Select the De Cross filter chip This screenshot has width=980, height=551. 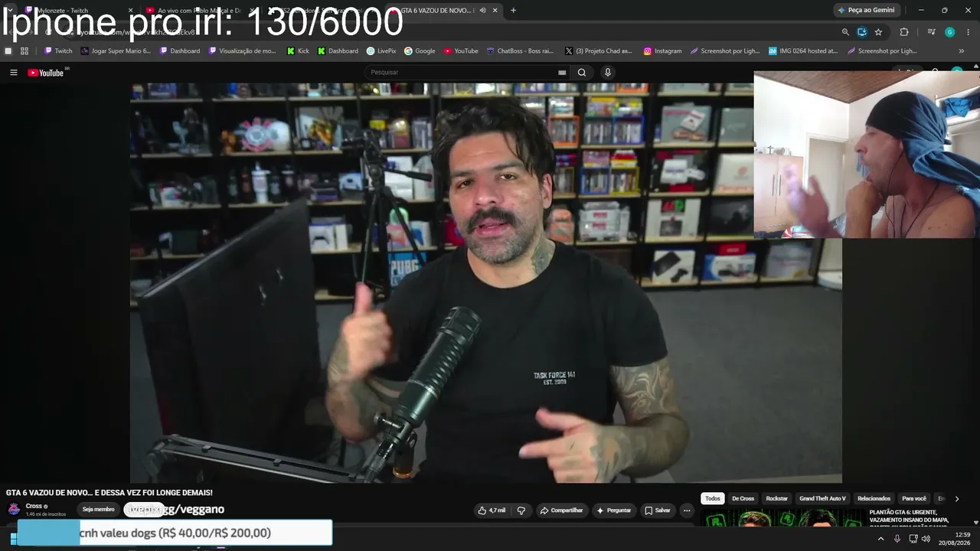click(743, 499)
